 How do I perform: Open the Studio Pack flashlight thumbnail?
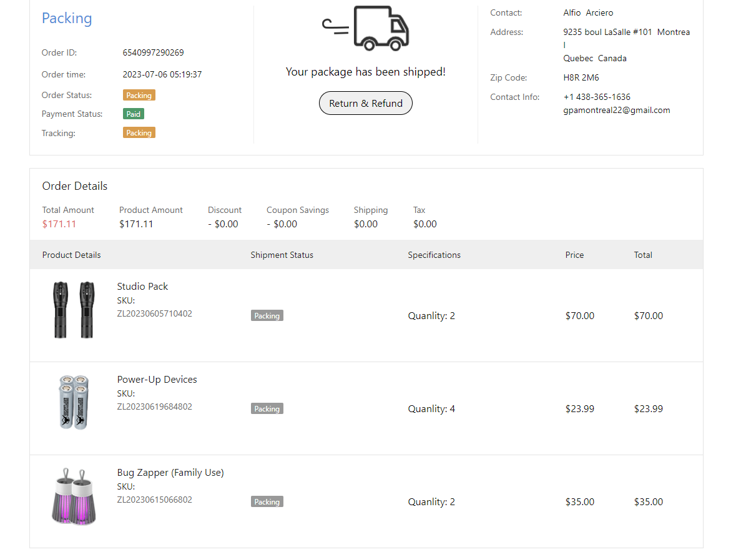[74, 310]
